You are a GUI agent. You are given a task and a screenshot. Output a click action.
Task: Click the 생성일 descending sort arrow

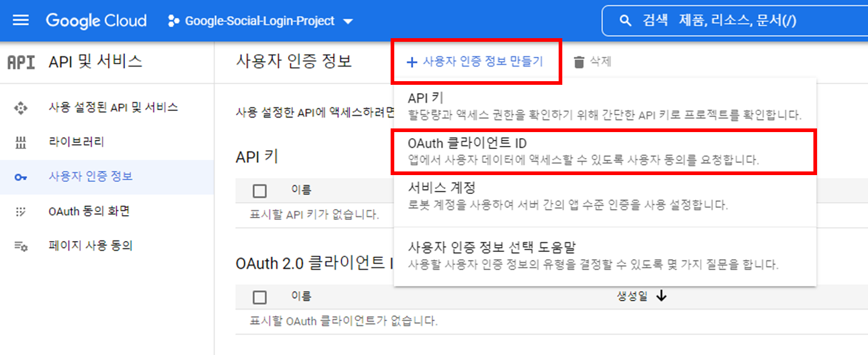coord(661,296)
